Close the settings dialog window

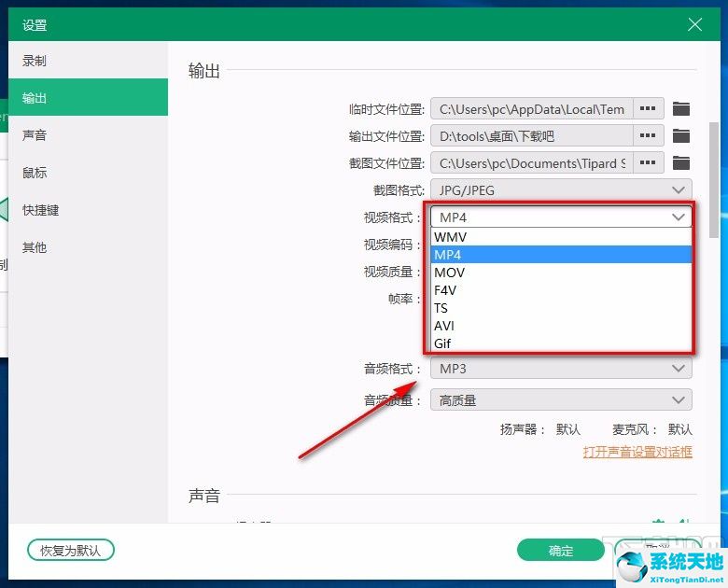694,24
